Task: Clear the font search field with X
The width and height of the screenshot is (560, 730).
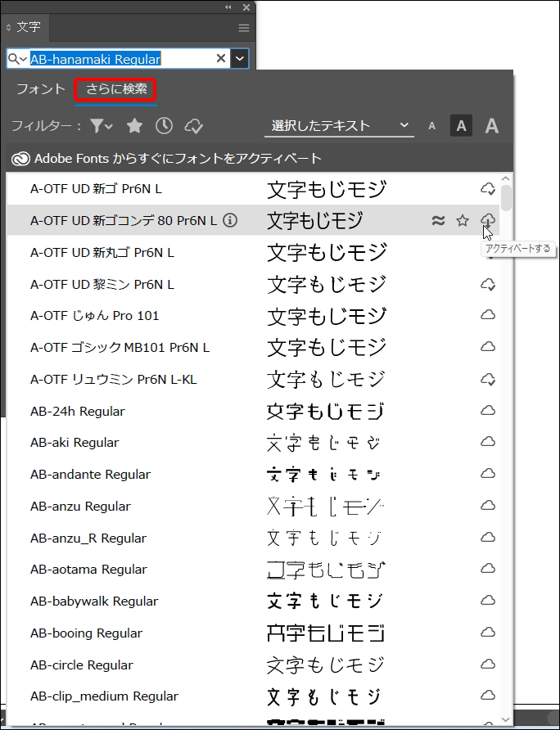Action: 220,58
